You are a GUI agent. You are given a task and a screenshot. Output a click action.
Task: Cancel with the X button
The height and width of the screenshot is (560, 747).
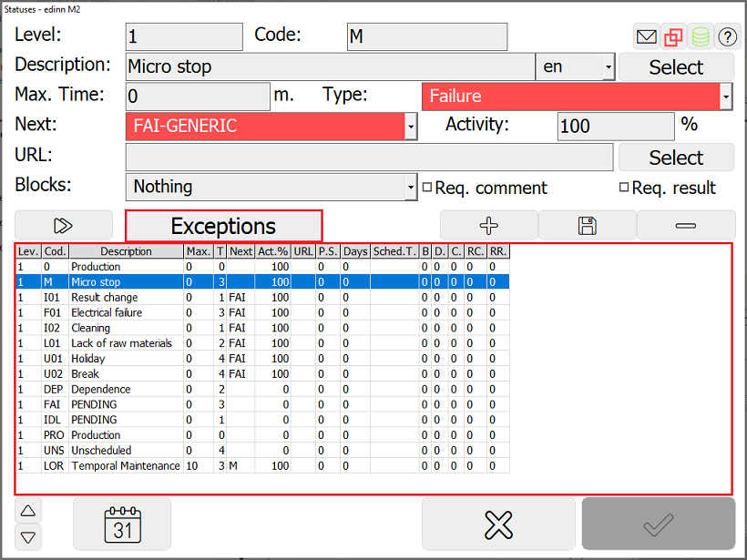[498, 524]
